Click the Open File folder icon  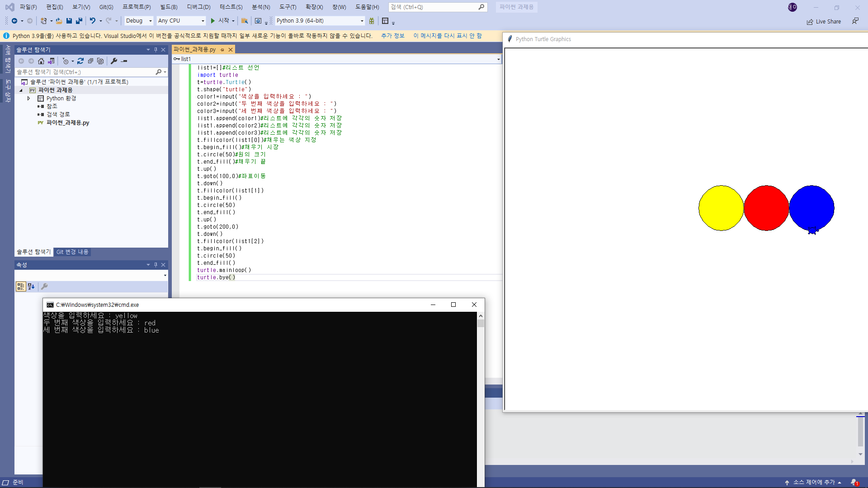[59, 21]
